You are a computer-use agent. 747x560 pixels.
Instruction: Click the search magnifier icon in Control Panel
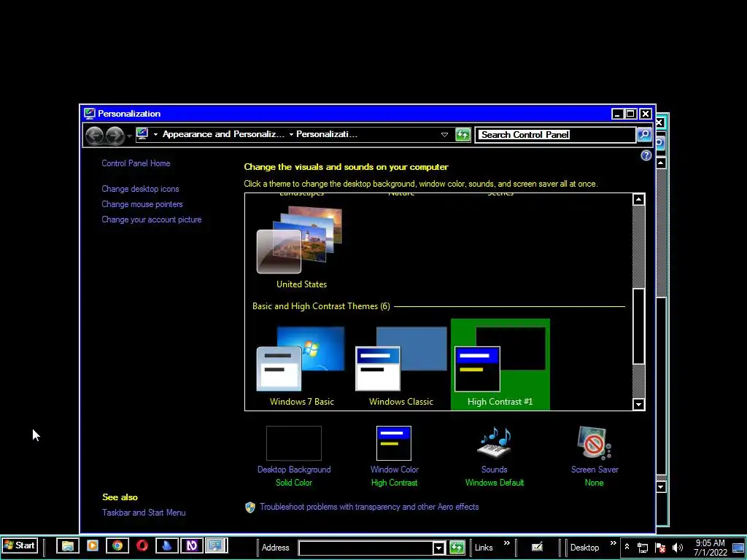point(643,135)
